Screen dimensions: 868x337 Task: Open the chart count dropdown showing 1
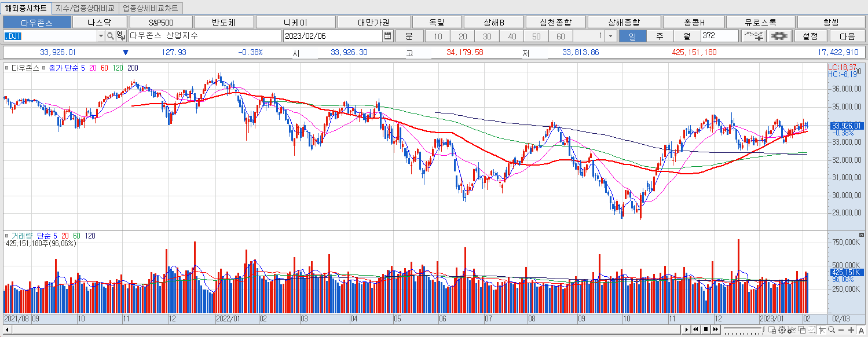click(611, 36)
